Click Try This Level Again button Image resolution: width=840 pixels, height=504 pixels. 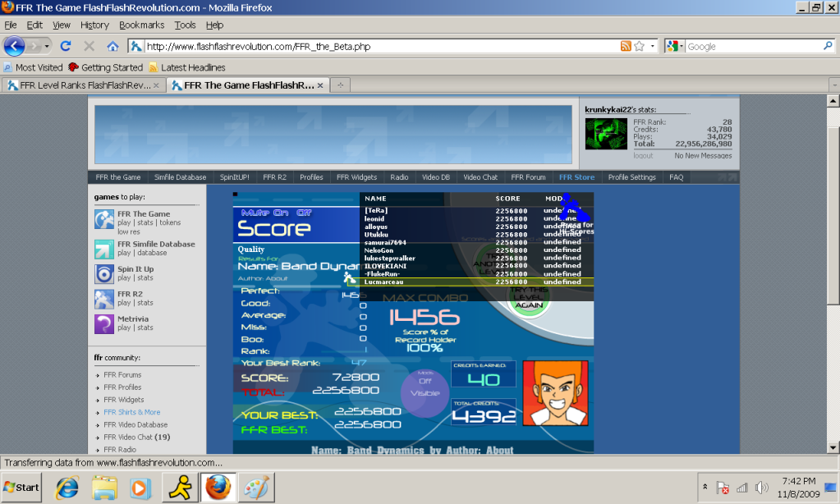528,298
